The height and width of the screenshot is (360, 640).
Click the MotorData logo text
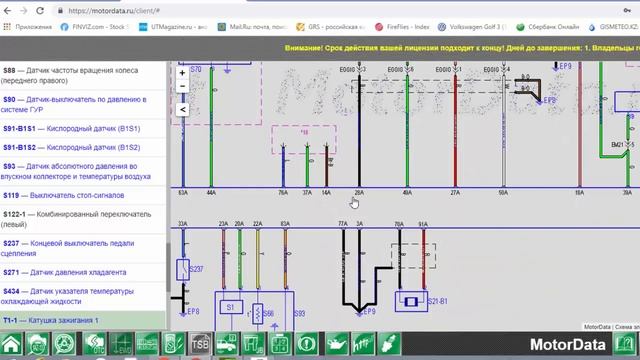point(567,344)
